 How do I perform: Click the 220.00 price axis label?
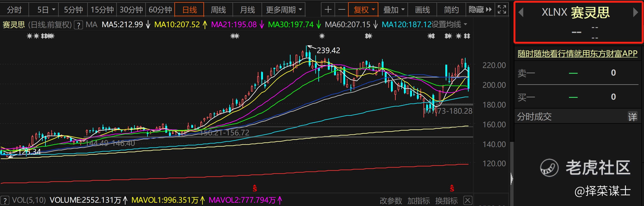[x=494, y=65]
